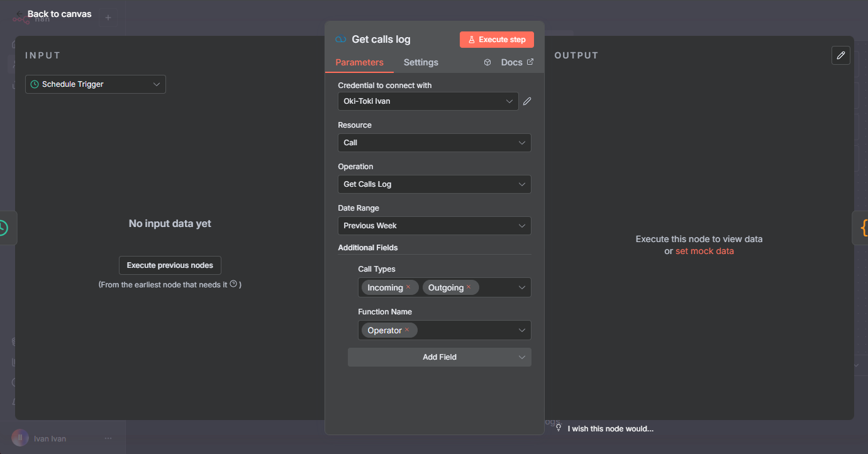
Task: Open the Date Range Previous Week dropdown
Action: point(434,226)
